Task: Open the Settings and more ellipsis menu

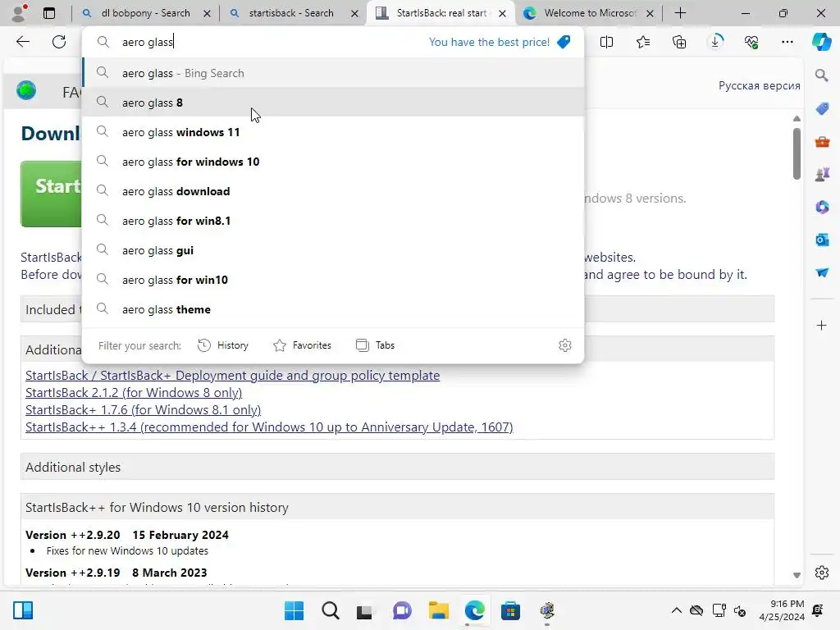Action: (x=787, y=42)
